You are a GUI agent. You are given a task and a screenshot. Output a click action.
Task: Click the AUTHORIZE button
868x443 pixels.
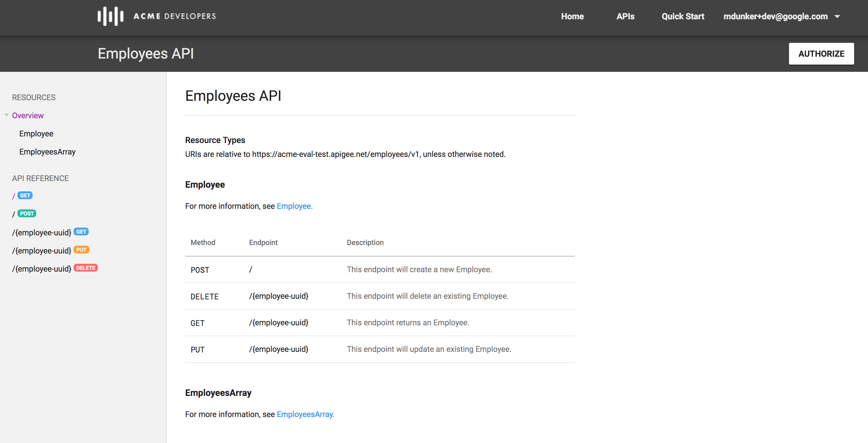pyautogui.click(x=821, y=54)
